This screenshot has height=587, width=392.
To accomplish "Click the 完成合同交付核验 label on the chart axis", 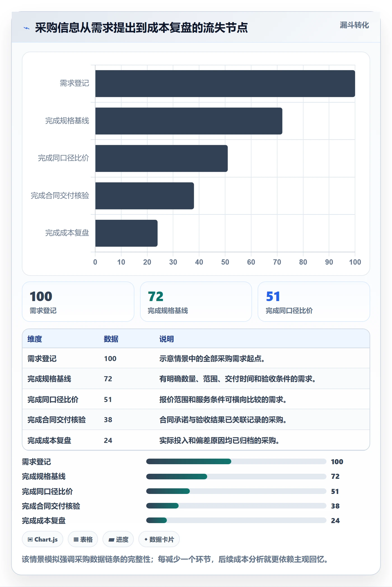I will pyautogui.click(x=60, y=195).
